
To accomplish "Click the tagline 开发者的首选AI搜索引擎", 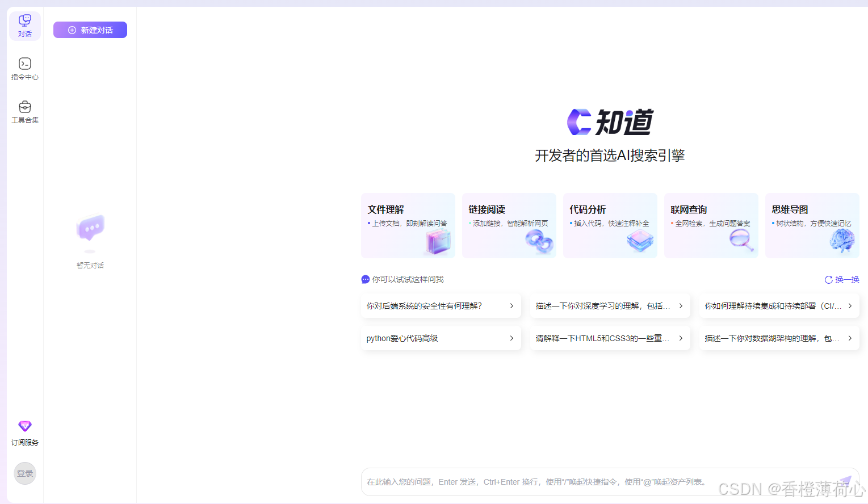I will 610,156.
